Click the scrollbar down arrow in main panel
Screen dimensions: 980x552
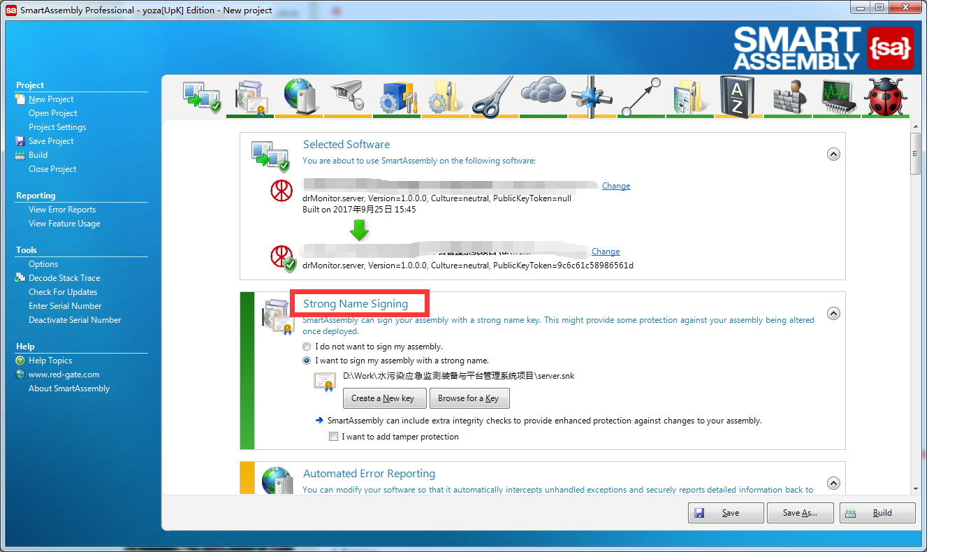916,489
